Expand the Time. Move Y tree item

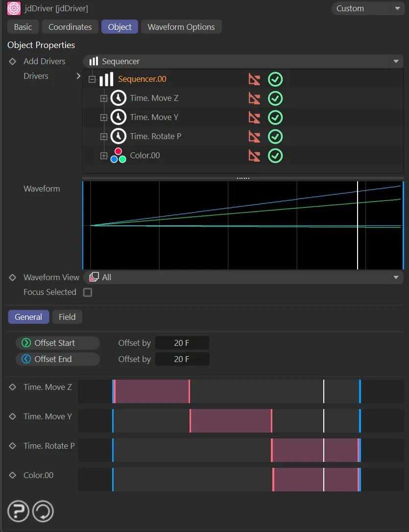coord(103,117)
